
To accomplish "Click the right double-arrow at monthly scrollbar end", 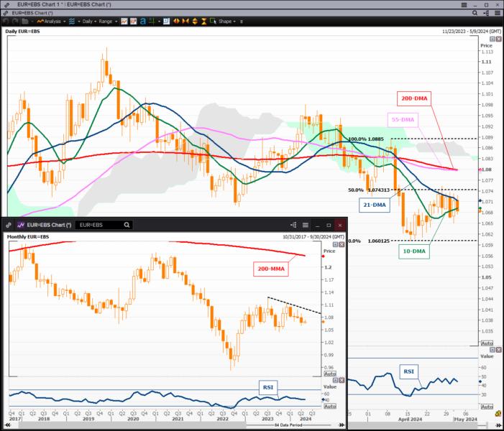I will [x=342, y=425].
